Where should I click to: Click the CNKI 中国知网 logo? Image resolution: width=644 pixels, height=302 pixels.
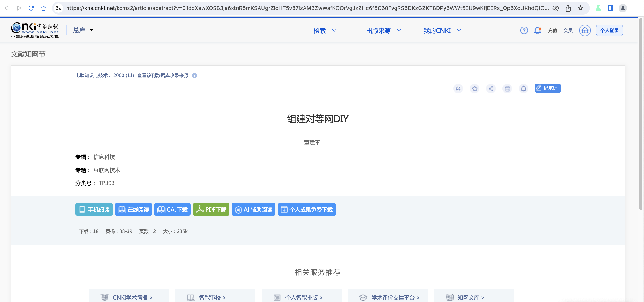point(34,30)
